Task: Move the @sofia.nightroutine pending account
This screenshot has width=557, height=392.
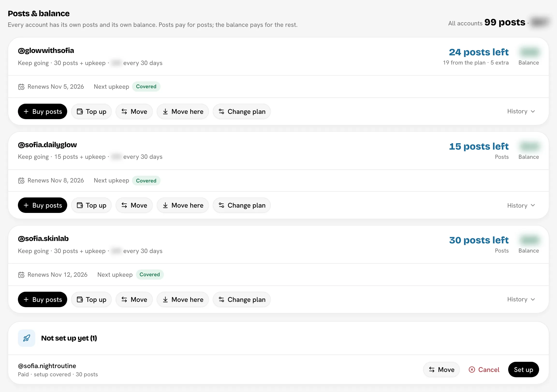Action: [441, 370]
